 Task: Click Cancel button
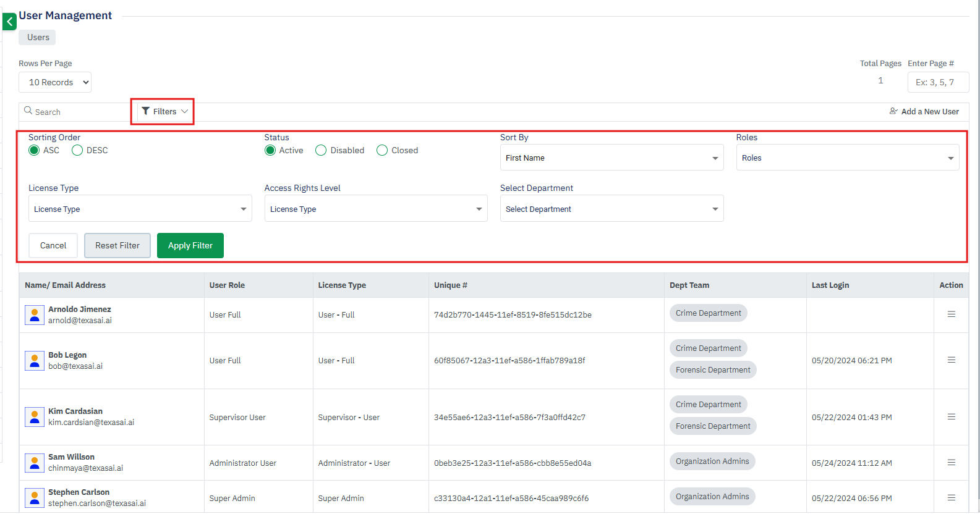[53, 245]
